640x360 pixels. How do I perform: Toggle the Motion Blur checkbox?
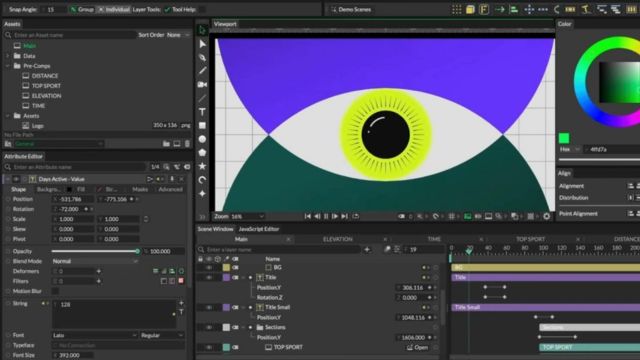[55, 291]
